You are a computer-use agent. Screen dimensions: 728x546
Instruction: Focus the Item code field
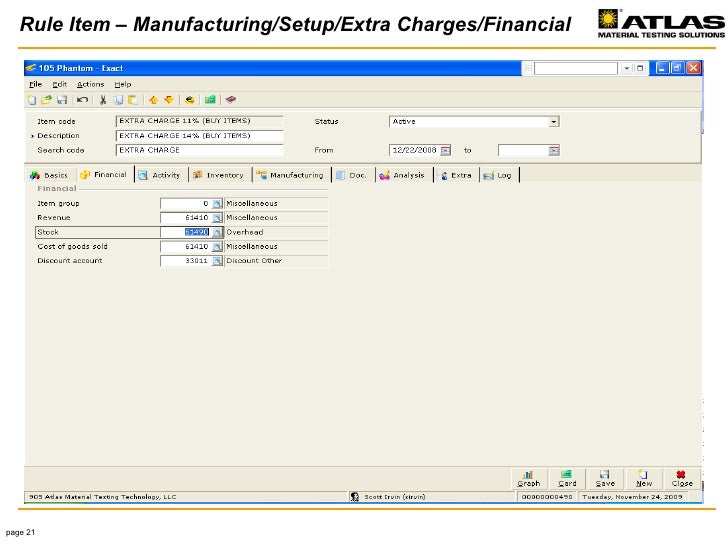199,121
